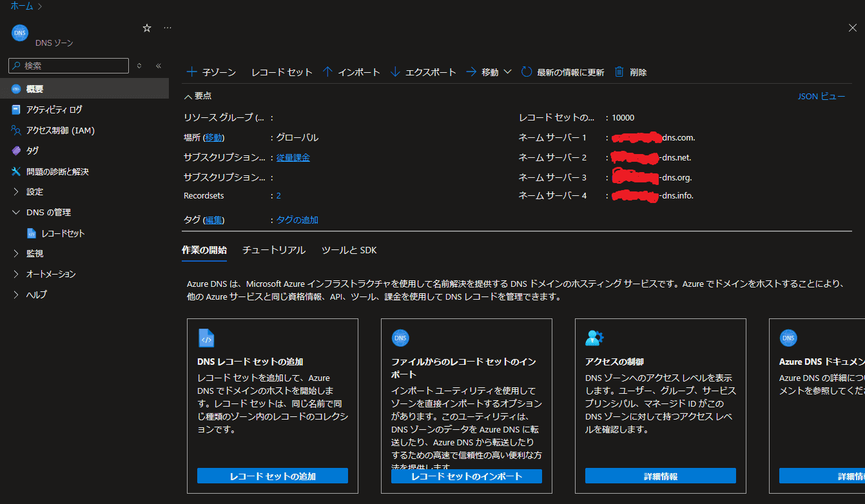Screen dimensions: 865x504
Task: Click the DNS レコード セットの追加 card icon
Action: tap(206, 338)
